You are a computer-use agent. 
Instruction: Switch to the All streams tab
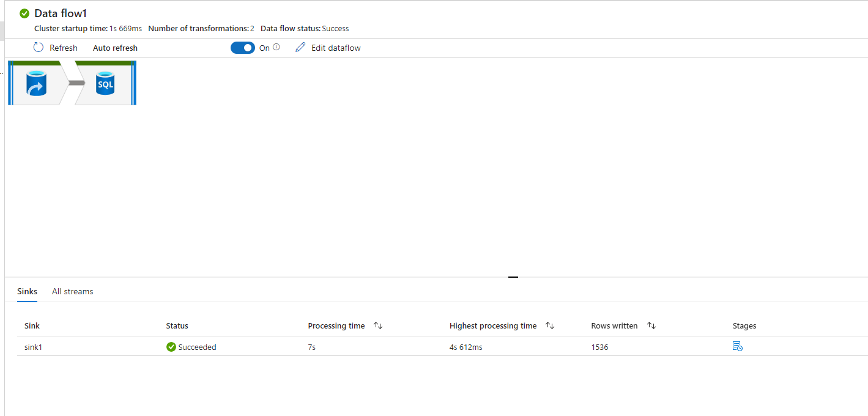tap(72, 291)
